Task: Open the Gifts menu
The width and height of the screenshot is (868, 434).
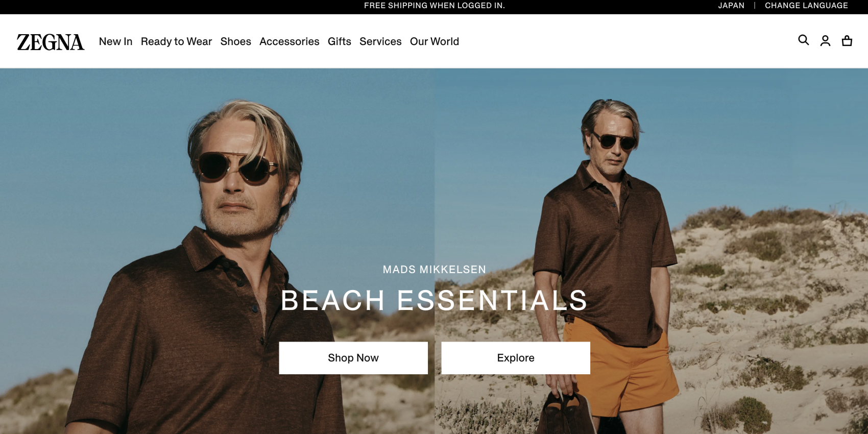Action: click(x=340, y=41)
